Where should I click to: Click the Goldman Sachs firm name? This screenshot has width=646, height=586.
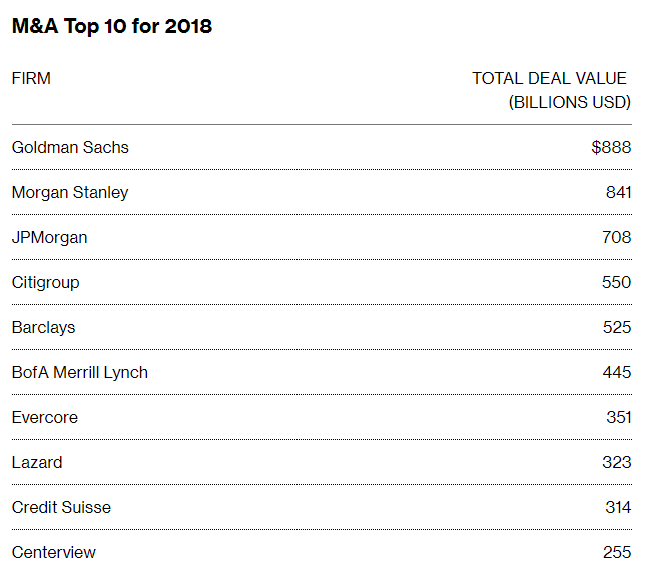pos(70,147)
